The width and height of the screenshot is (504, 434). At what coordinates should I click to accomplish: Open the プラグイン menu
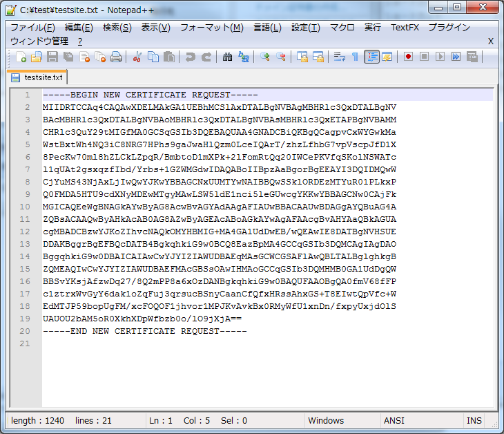[x=449, y=28]
